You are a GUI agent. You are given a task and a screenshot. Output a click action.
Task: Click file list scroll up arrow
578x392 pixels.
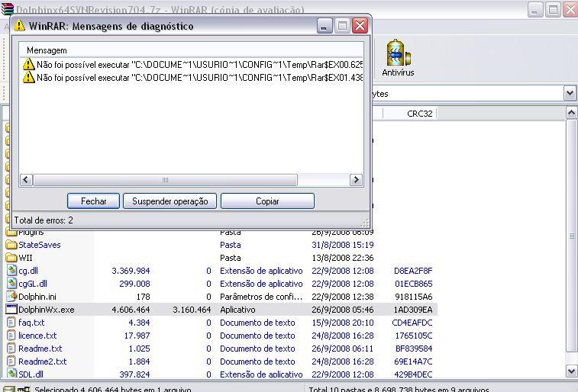571,113
